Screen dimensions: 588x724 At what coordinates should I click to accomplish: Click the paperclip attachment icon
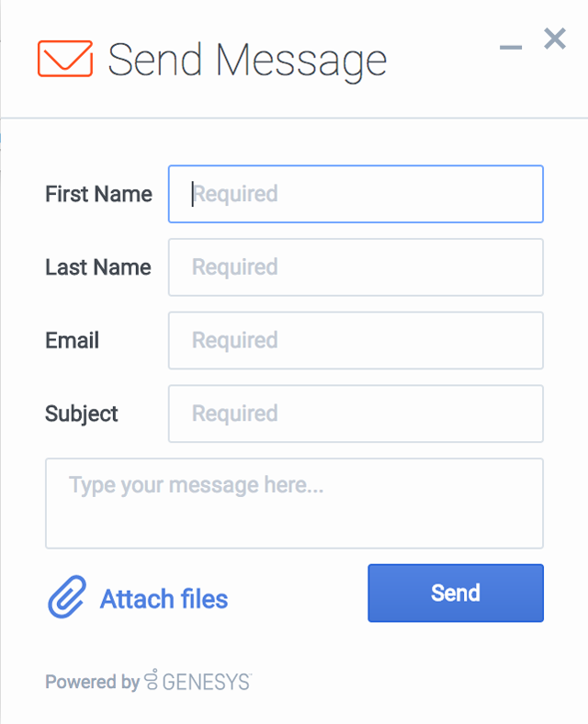click(66, 597)
